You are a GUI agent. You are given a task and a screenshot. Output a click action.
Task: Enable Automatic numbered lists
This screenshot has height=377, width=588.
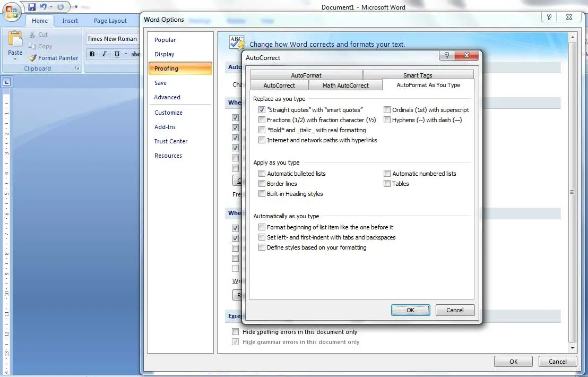(387, 174)
